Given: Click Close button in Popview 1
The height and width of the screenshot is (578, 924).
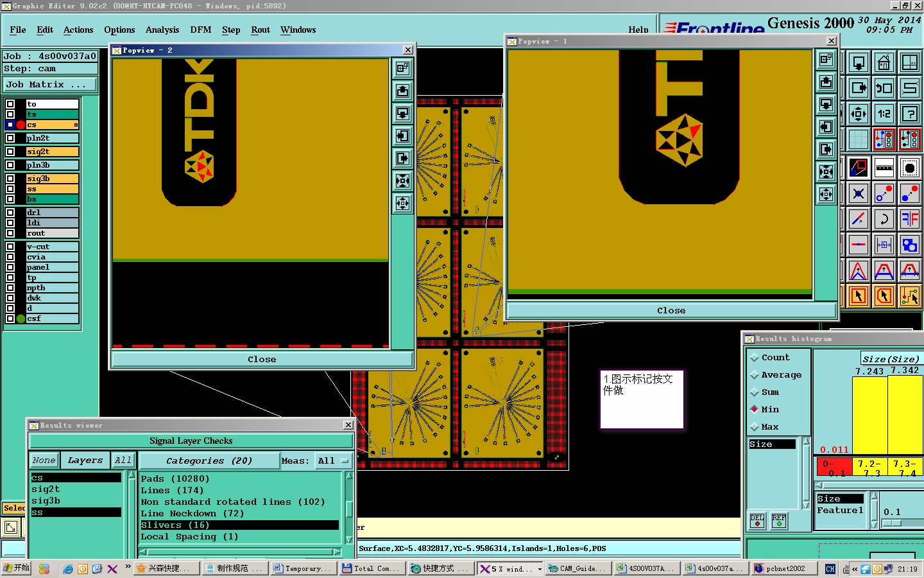Looking at the screenshot, I should (671, 310).
